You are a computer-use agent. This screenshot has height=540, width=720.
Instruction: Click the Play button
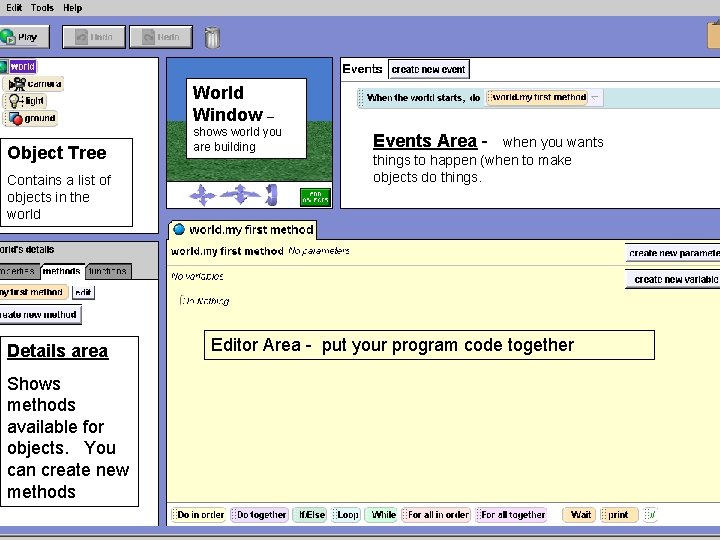pos(24,37)
